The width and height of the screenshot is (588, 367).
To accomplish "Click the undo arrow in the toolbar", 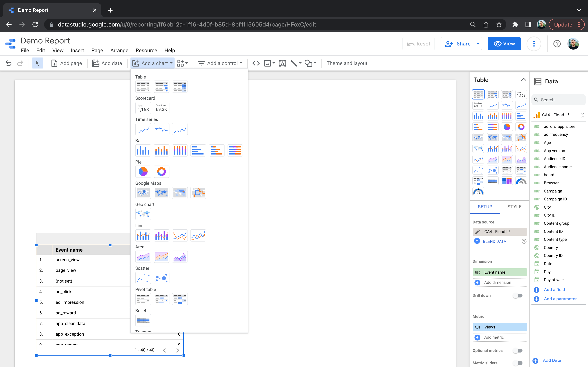I will [x=9, y=63].
